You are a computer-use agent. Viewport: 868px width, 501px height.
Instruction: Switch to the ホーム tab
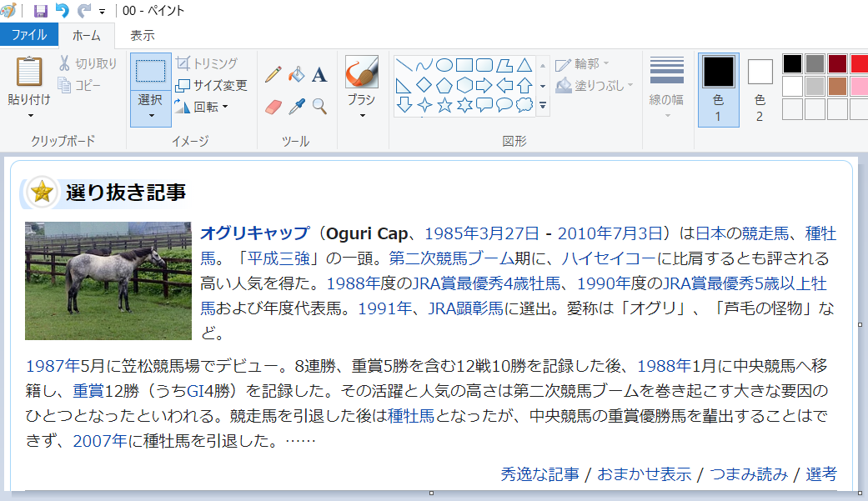point(87,36)
